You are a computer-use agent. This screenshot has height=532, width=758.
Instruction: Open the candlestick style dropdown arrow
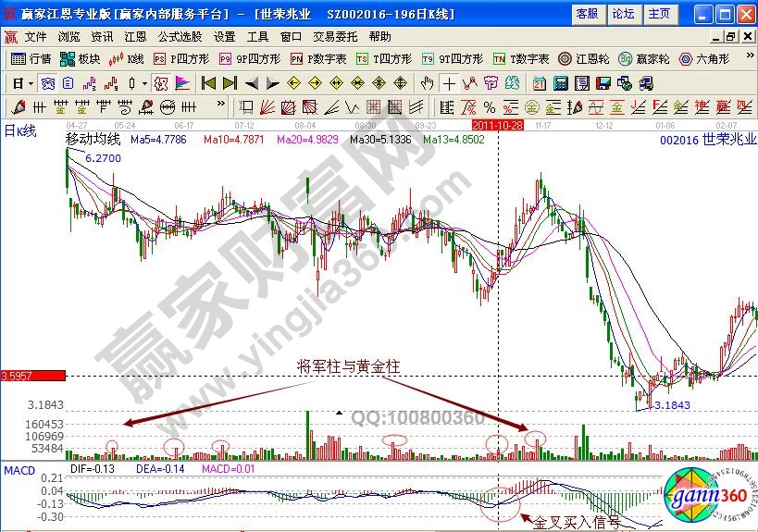tap(144, 83)
